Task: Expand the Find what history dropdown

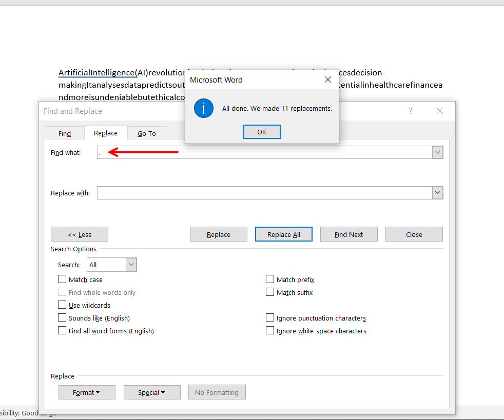Action: [x=437, y=152]
